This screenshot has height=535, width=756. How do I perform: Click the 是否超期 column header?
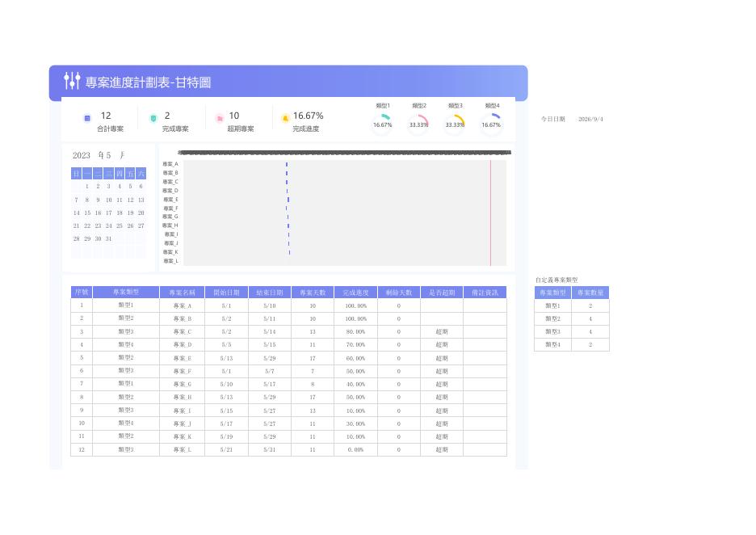[x=442, y=293]
